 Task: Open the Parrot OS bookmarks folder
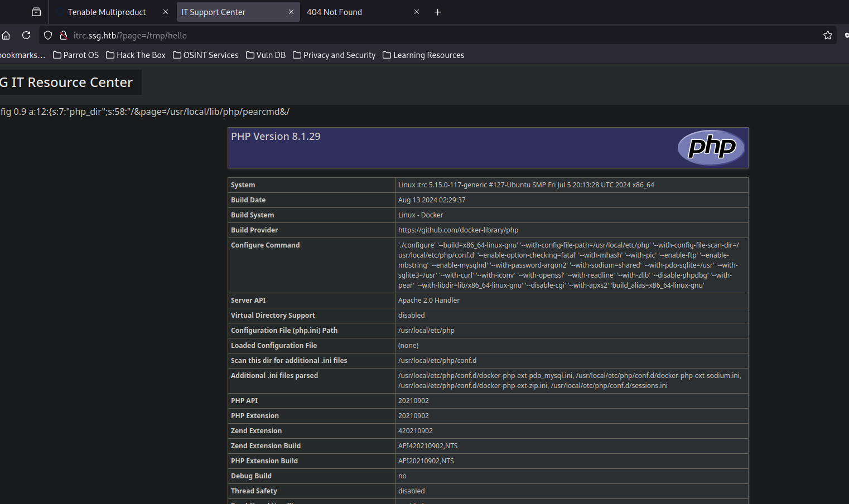[76, 55]
